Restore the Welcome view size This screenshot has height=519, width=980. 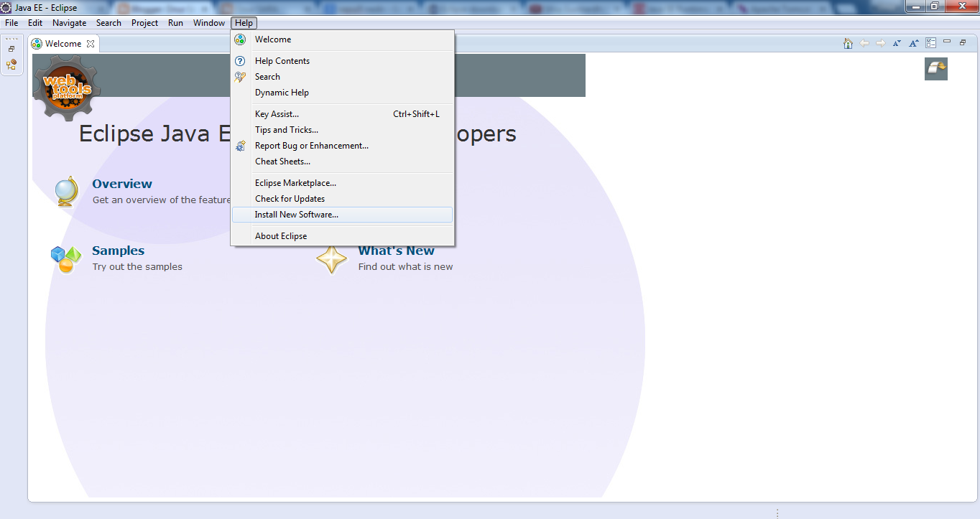pyautogui.click(x=963, y=42)
